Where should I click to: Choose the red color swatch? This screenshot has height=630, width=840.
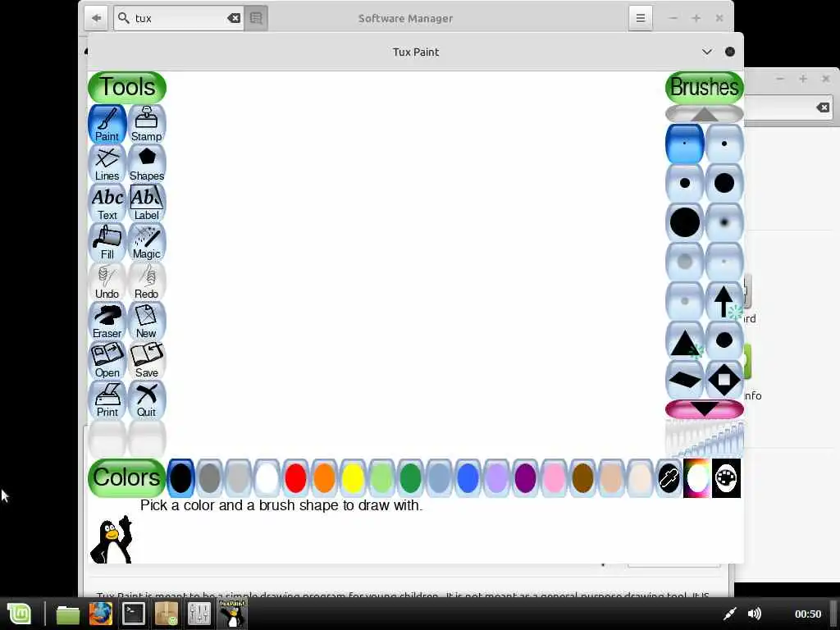(x=295, y=478)
